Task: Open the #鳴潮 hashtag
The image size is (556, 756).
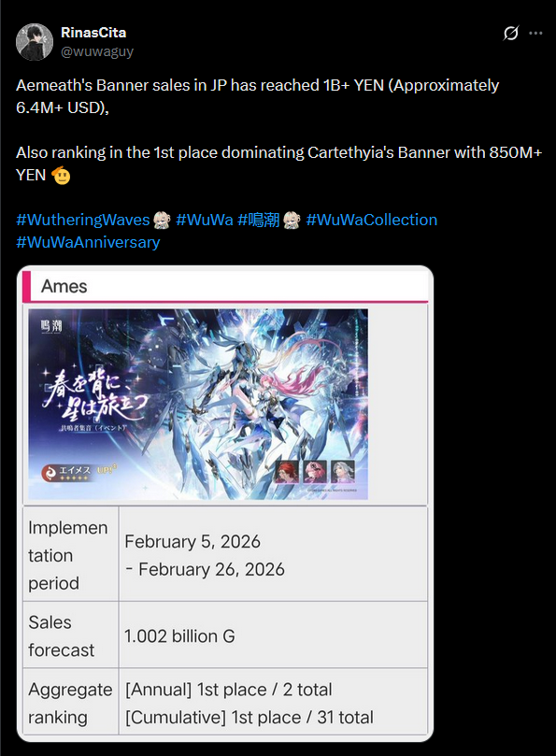Action: tap(259, 220)
